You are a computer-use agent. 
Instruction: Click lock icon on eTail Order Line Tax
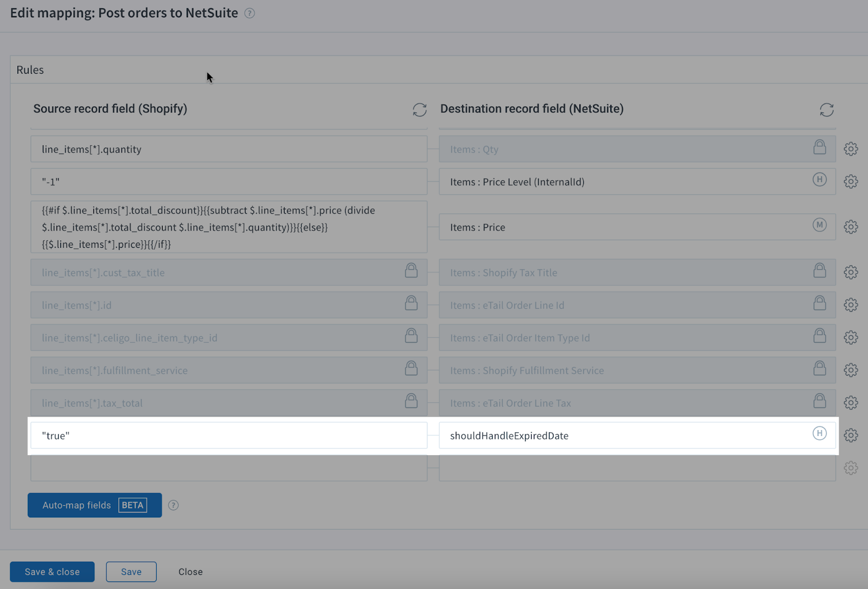pos(820,400)
